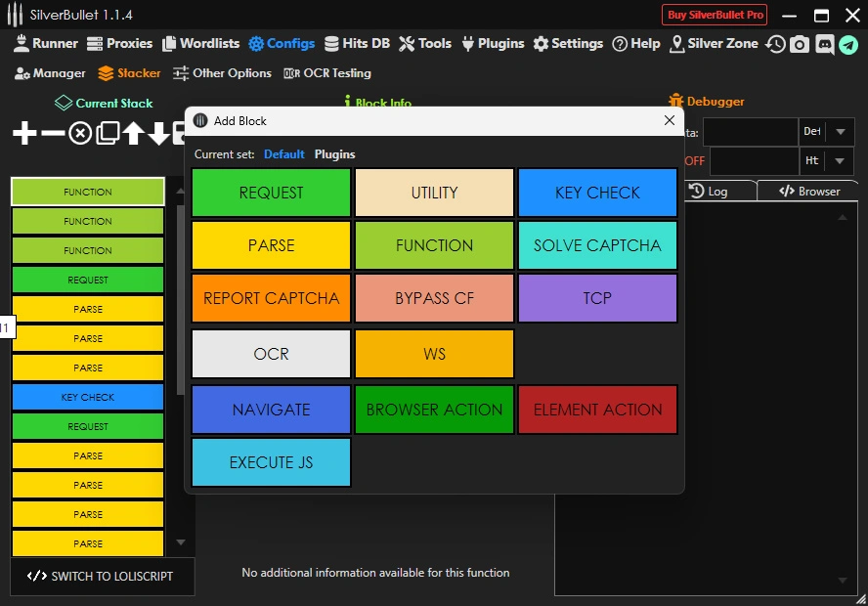
Task: Add an OCR block
Action: pos(272,354)
